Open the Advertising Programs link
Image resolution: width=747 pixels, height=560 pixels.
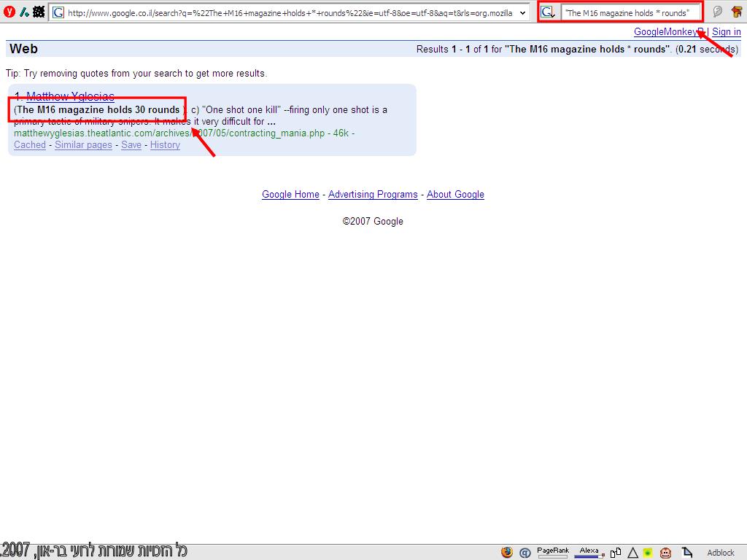(373, 194)
